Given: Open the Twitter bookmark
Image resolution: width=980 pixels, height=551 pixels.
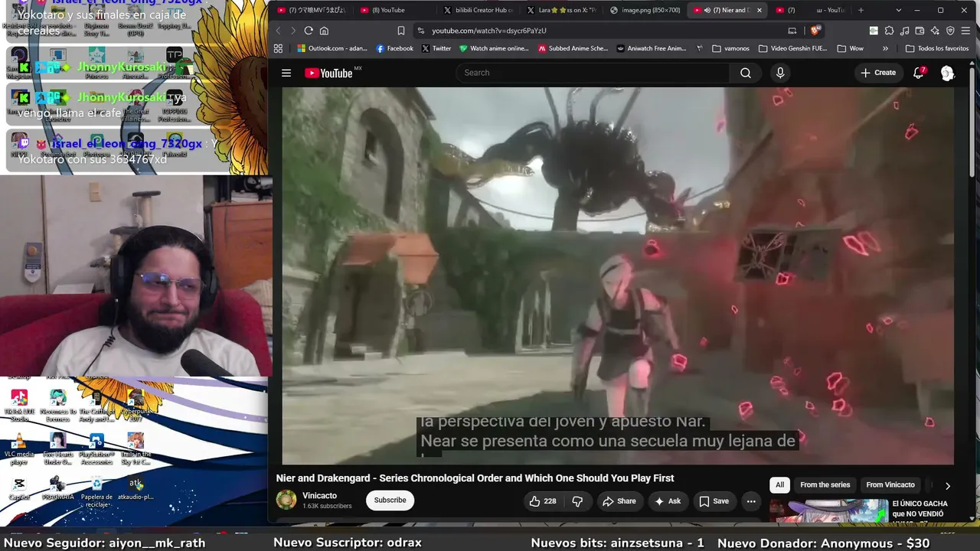Looking at the screenshot, I should pyautogui.click(x=436, y=48).
